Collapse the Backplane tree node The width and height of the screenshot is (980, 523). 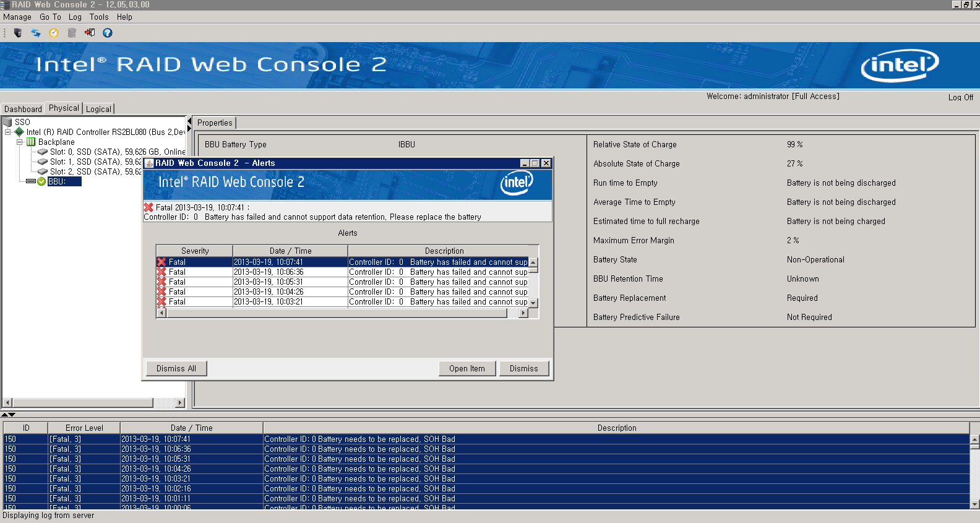pyautogui.click(x=19, y=142)
